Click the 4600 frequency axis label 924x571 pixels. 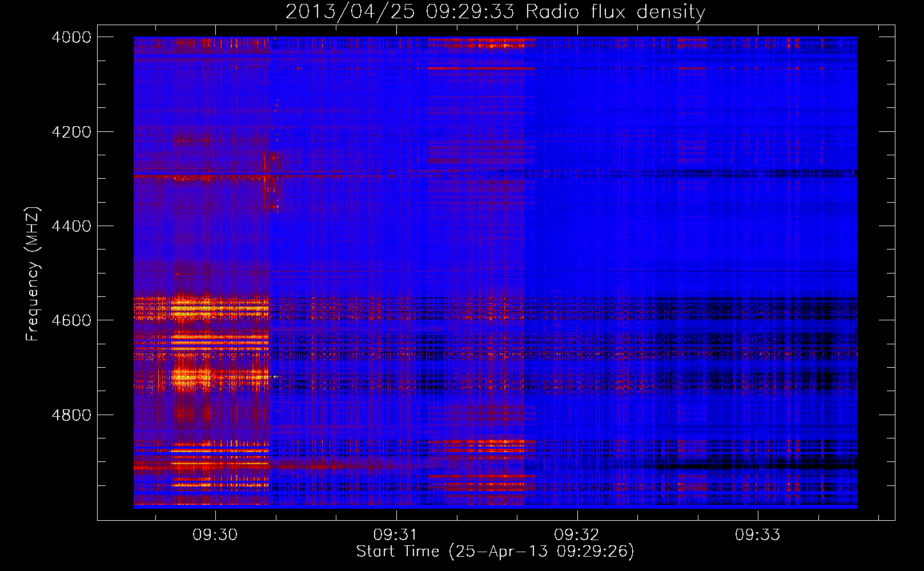point(71,320)
